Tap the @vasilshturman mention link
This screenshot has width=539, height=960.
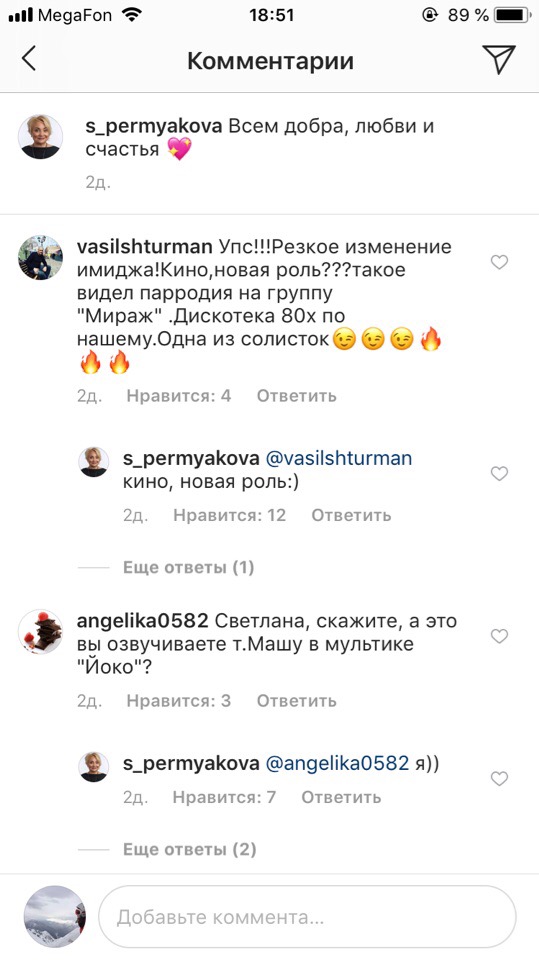[x=338, y=459]
